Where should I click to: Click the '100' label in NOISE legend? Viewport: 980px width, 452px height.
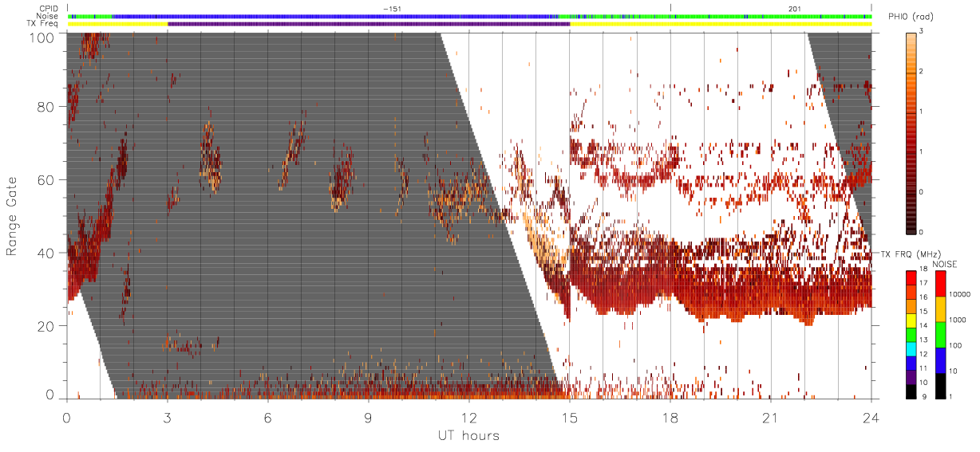[954, 345]
